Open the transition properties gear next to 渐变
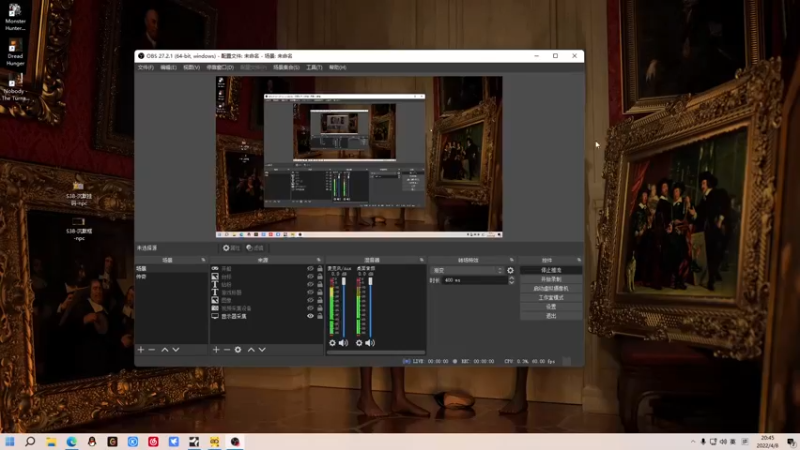 pos(510,270)
